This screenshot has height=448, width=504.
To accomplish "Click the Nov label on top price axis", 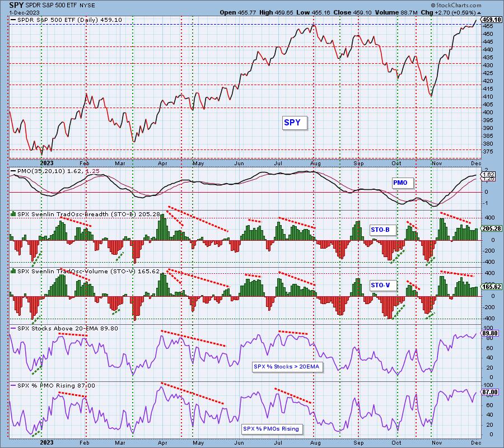I will (x=437, y=164).
